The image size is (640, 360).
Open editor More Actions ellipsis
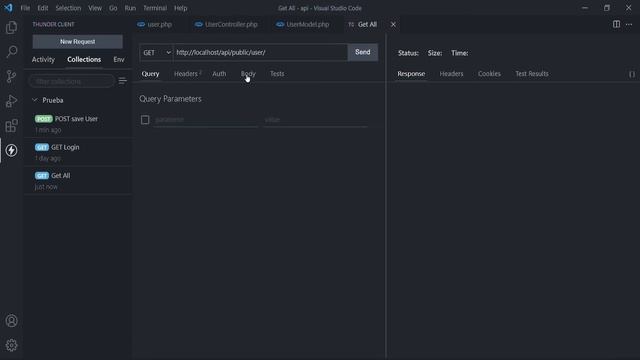pyautogui.click(x=629, y=24)
